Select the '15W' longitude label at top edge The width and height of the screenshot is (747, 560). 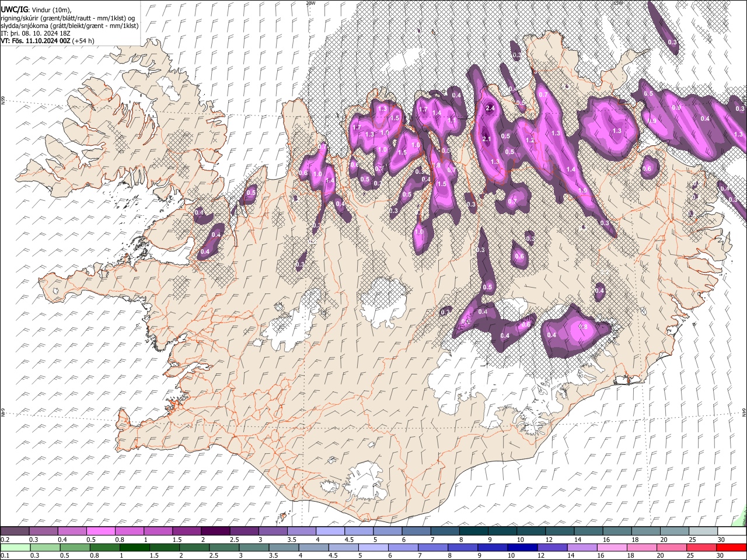[x=618, y=3]
